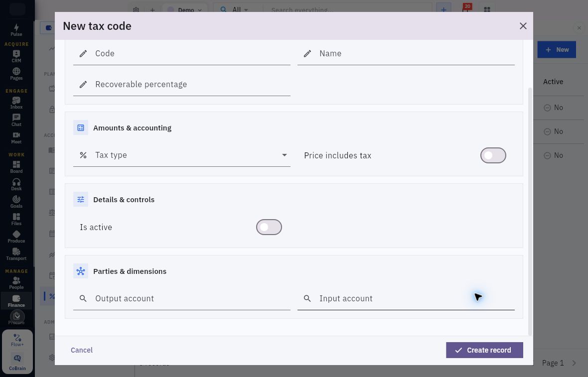Open Pulse in the sidebar
The width and height of the screenshot is (588, 377).
click(x=16, y=30)
